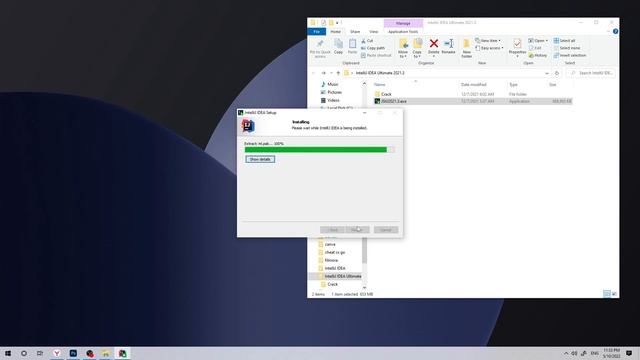Click the Copy icon in ribbon
This screenshot has width=640, height=360.
(x=338, y=46)
